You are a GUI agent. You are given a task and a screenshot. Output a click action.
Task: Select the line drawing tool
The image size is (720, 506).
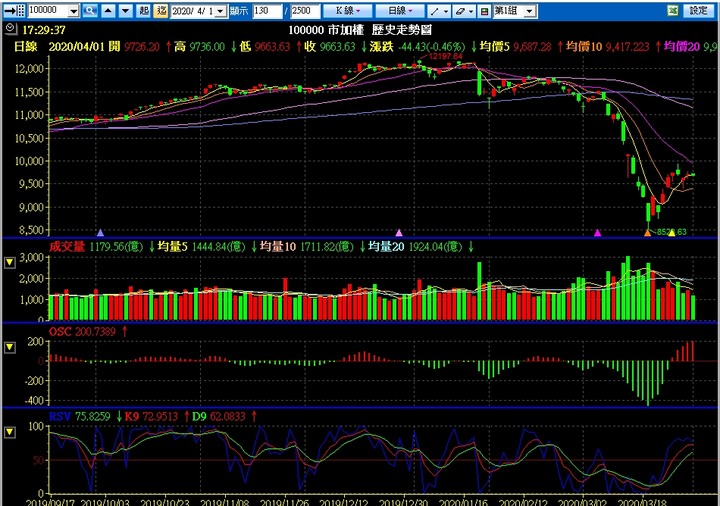pyautogui.click(x=434, y=11)
